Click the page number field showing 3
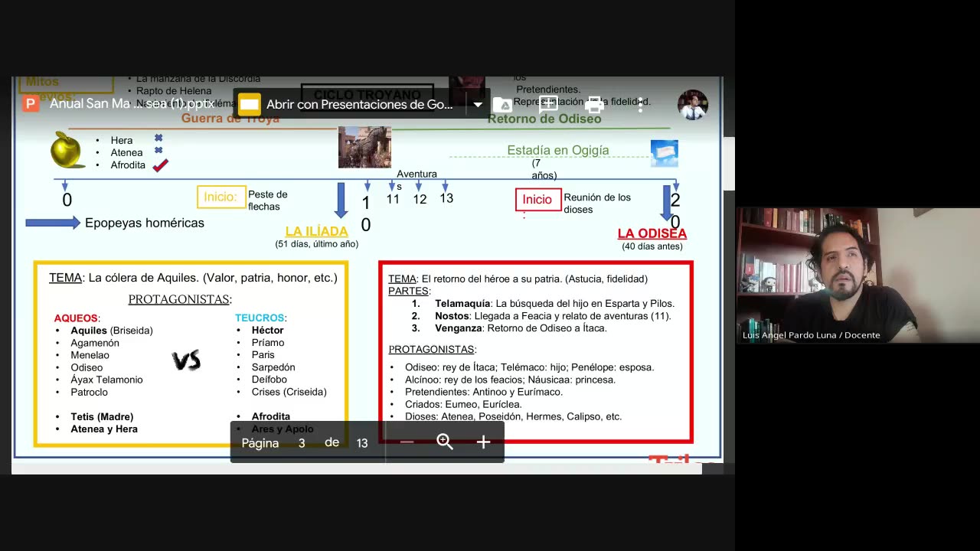980x551 pixels. click(302, 442)
